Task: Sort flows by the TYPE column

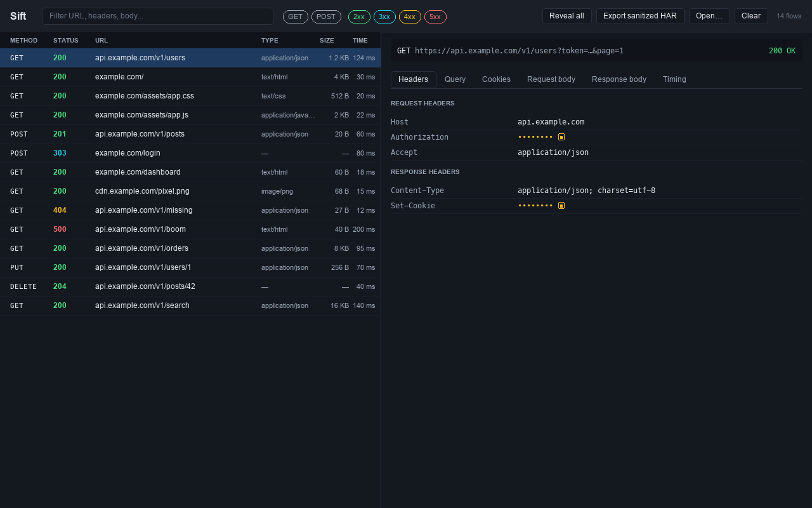Action: tap(270, 41)
